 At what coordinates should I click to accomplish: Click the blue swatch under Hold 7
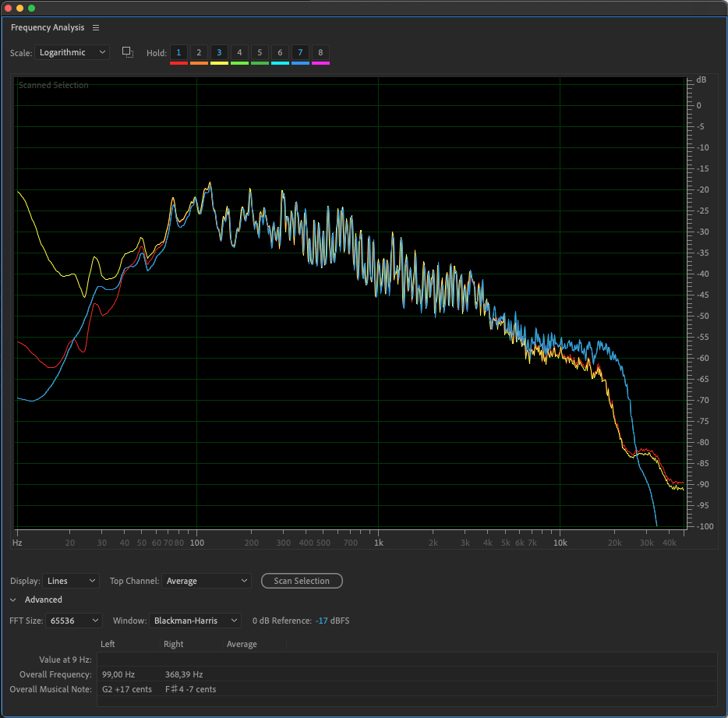coord(300,63)
